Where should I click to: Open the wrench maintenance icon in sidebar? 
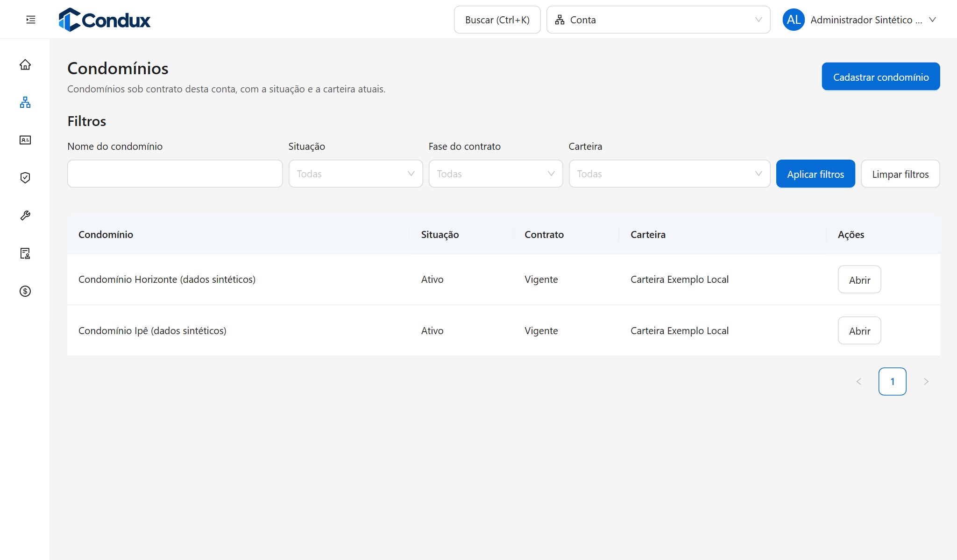[25, 216]
